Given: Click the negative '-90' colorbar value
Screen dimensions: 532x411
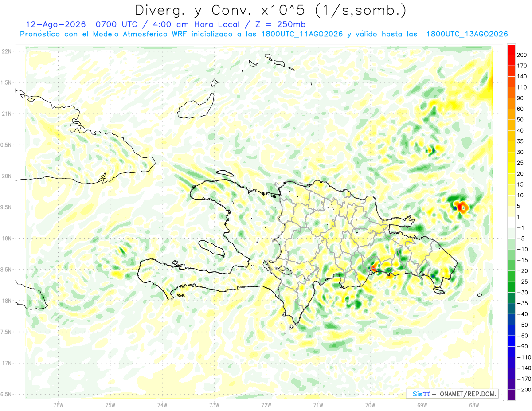Looking at the screenshot, I should [x=522, y=347].
